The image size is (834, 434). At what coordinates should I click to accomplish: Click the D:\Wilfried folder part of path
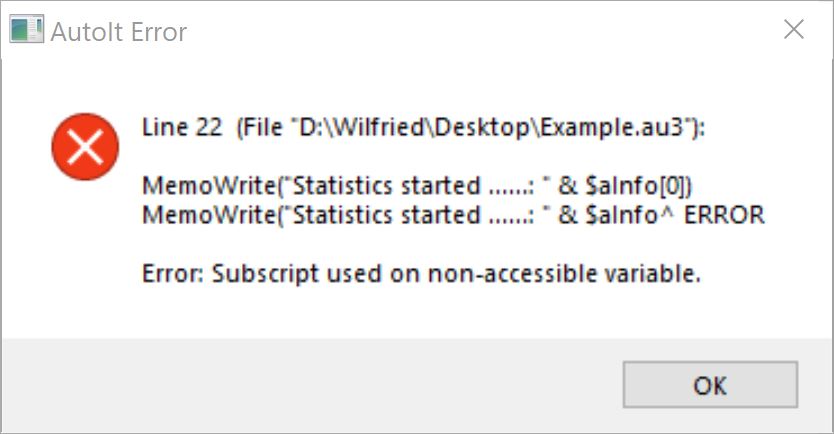click(x=362, y=128)
